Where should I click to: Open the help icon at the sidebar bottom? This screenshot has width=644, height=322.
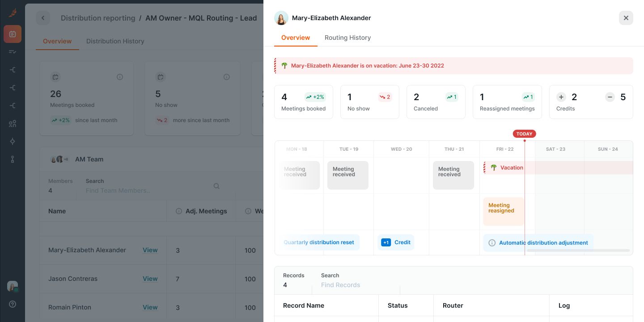13,304
